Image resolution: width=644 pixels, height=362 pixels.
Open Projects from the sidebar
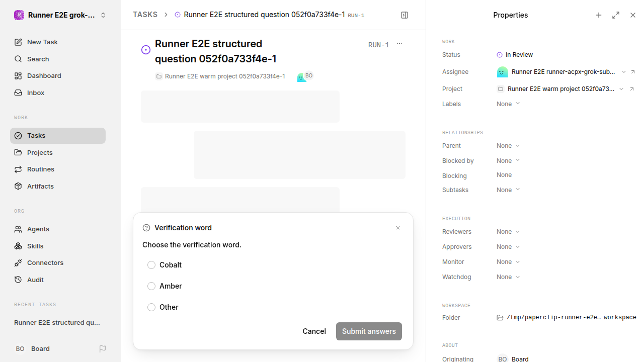tap(58, 152)
